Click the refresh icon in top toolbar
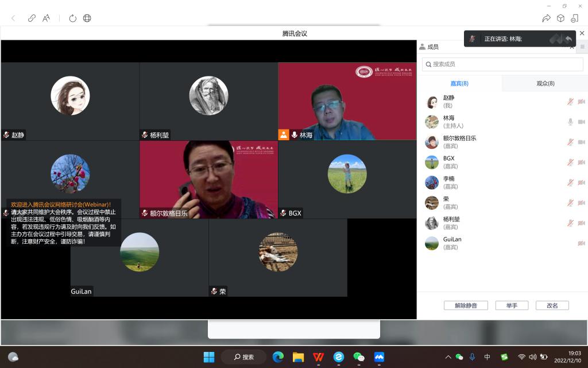Image resolution: width=588 pixels, height=368 pixels. click(x=73, y=18)
